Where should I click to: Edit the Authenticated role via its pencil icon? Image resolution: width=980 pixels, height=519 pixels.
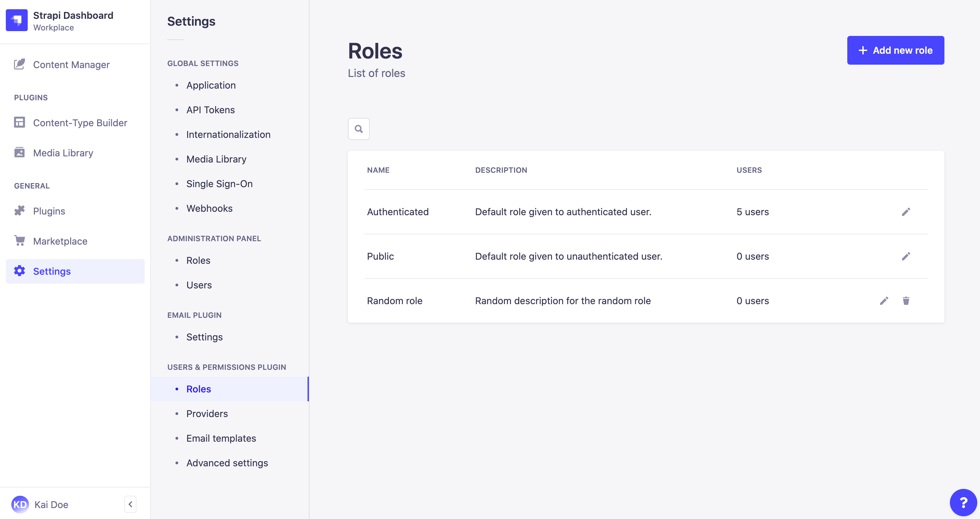906,211
